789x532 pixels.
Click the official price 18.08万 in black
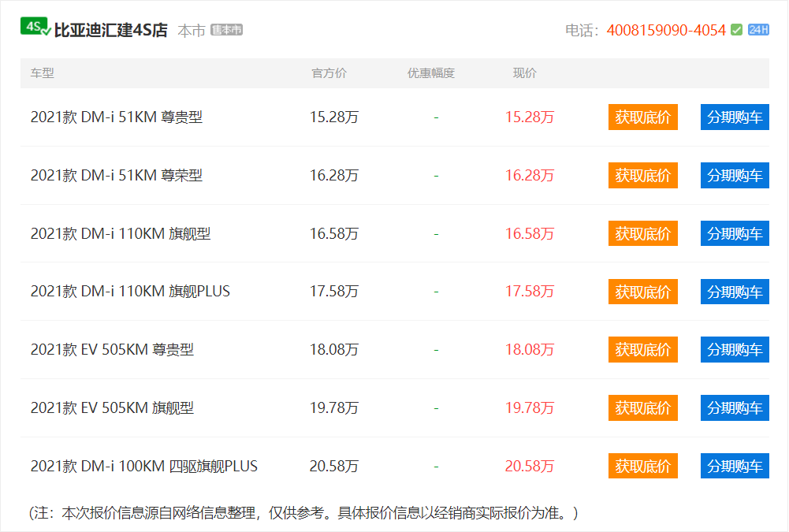(334, 350)
